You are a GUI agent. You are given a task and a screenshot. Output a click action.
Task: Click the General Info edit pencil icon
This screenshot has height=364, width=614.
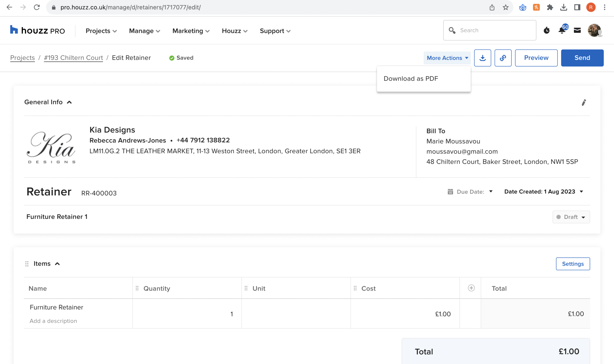[x=584, y=103]
